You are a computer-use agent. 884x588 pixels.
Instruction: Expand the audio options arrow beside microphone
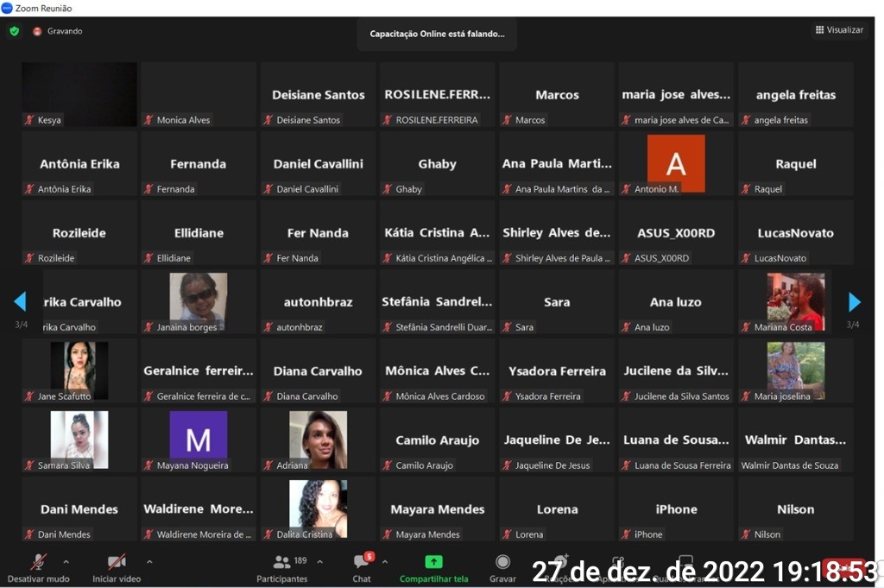pyautogui.click(x=66, y=561)
